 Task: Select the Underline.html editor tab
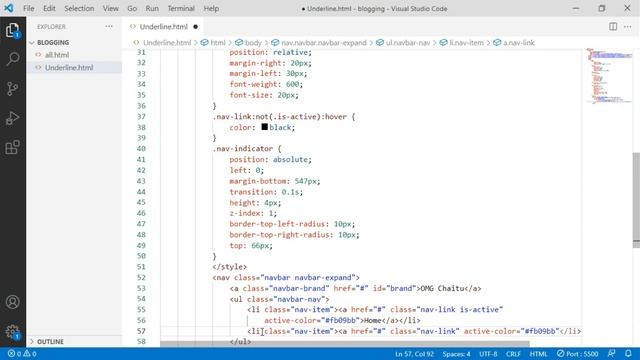(x=164, y=27)
